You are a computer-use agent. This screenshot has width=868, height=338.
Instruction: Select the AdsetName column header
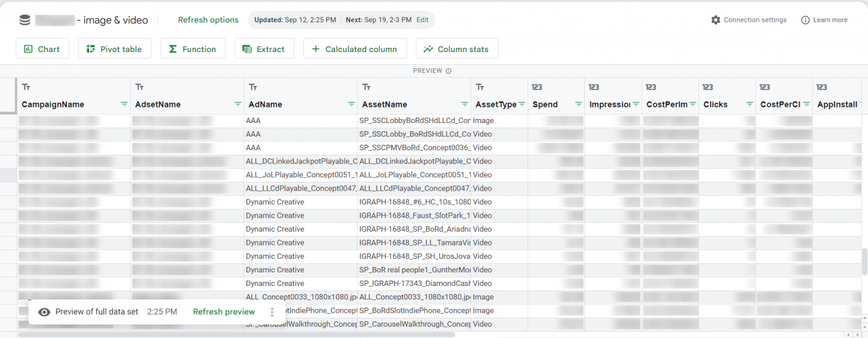tap(158, 105)
